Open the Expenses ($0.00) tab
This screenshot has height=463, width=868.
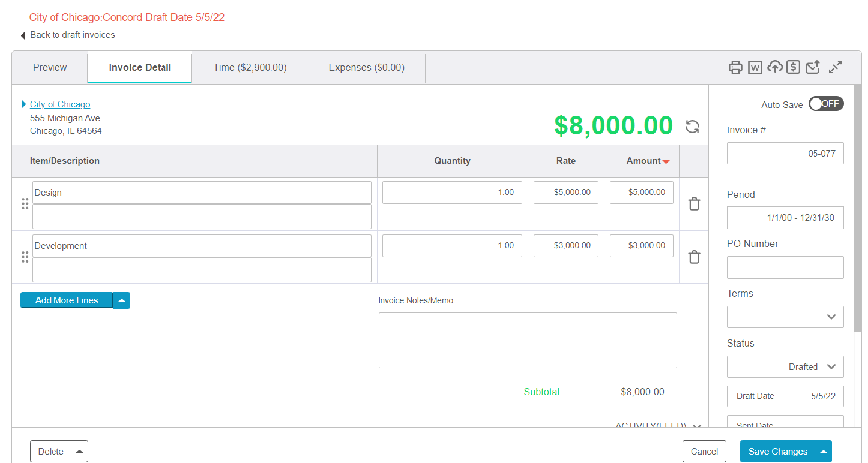366,68
